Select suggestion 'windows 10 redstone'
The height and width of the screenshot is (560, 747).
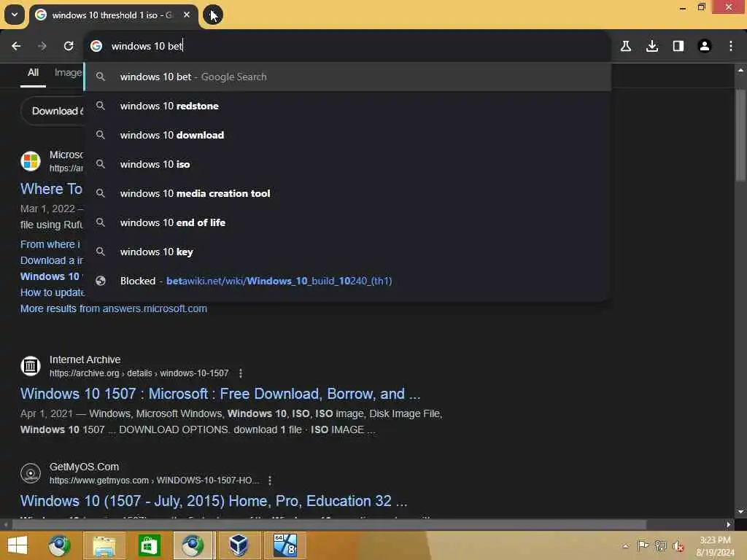[x=348, y=106]
